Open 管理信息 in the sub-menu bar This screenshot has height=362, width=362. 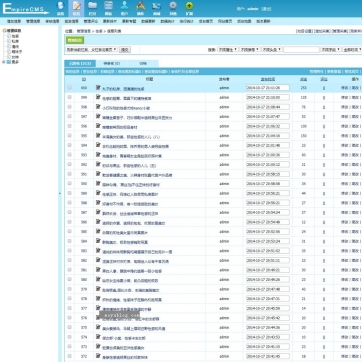[x=33, y=21]
